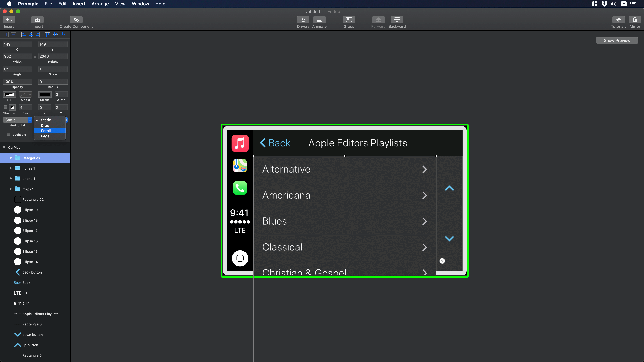Select Scroll from the interaction menu

46,131
